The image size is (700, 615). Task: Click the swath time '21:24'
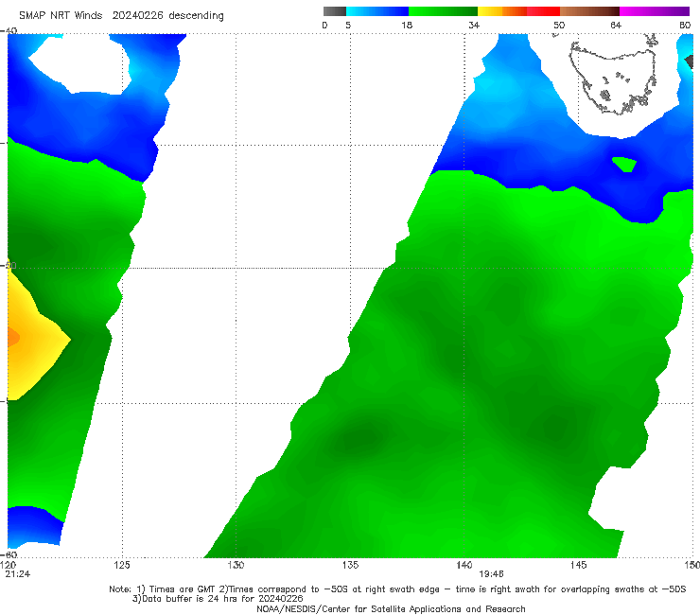18,574
